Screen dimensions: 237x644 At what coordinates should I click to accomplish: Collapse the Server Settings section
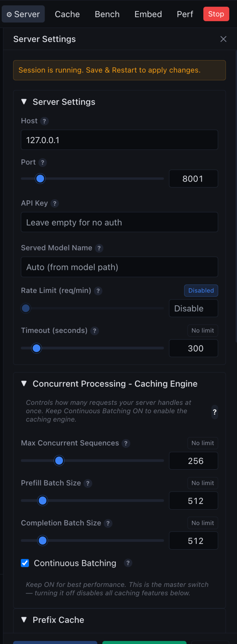24,102
